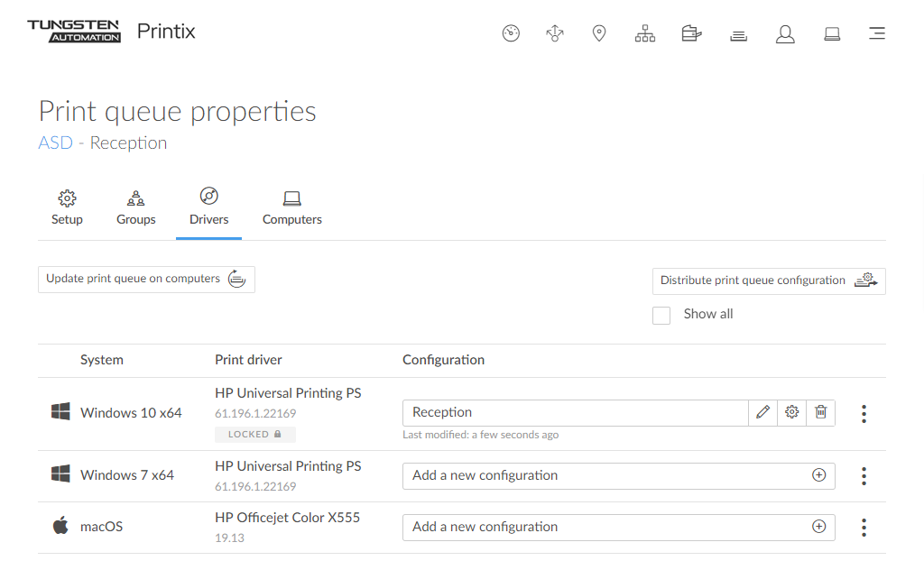This screenshot has height=570, width=924.
Task: Open three-dot menu for Windows 7 x64 row
Action: pyautogui.click(x=864, y=476)
